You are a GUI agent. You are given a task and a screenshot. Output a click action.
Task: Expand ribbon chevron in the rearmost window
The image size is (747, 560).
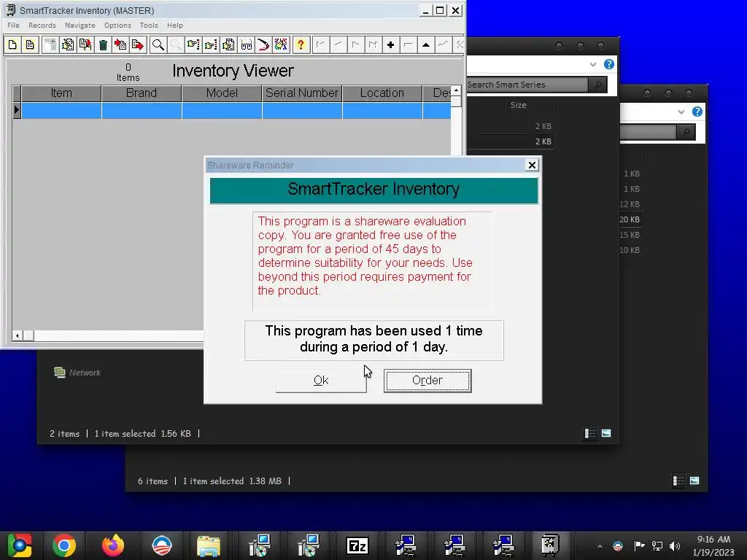(681, 112)
